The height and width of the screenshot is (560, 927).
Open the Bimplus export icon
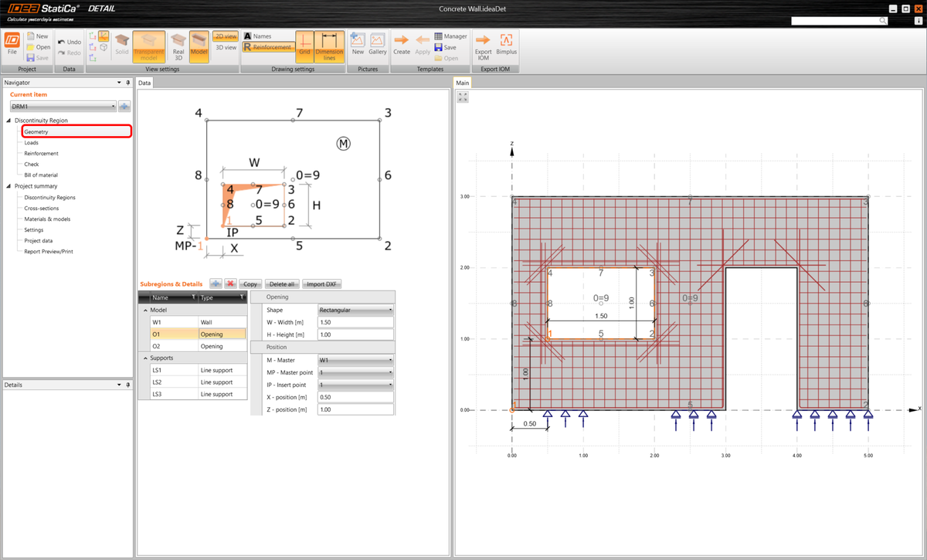click(x=506, y=46)
